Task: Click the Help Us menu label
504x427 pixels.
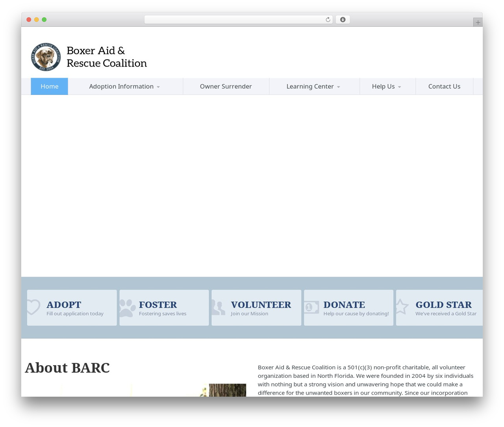Action: [x=383, y=86]
